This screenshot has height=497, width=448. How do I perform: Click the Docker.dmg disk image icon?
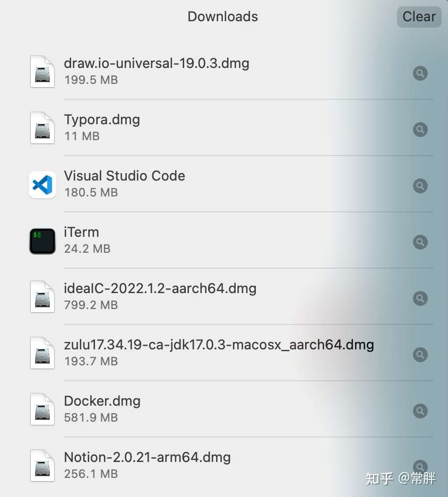pos(42,410)
